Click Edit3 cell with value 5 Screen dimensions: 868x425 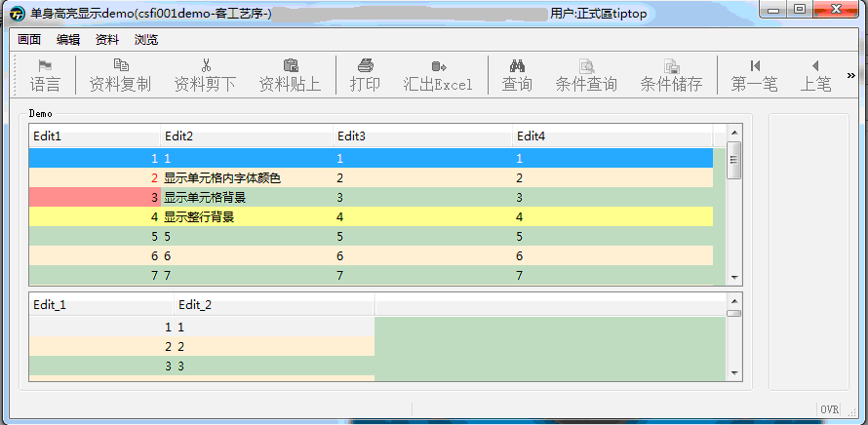click(x=423, y=237)
